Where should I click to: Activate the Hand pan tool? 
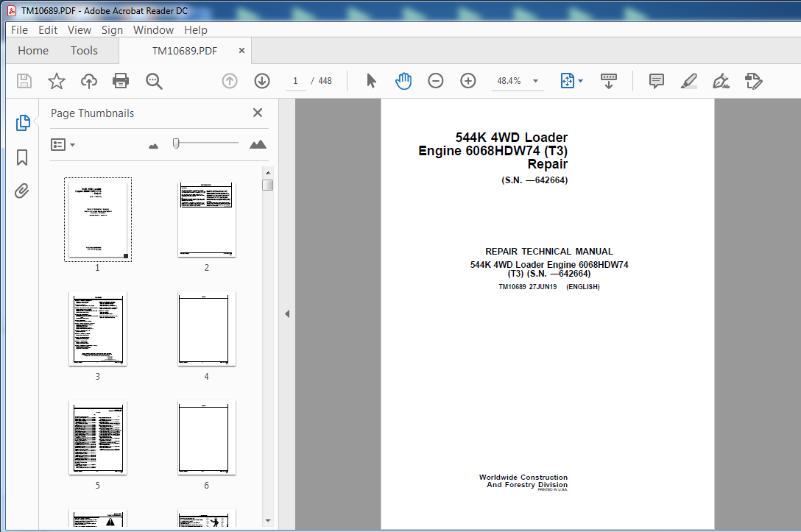click(403, 81)
